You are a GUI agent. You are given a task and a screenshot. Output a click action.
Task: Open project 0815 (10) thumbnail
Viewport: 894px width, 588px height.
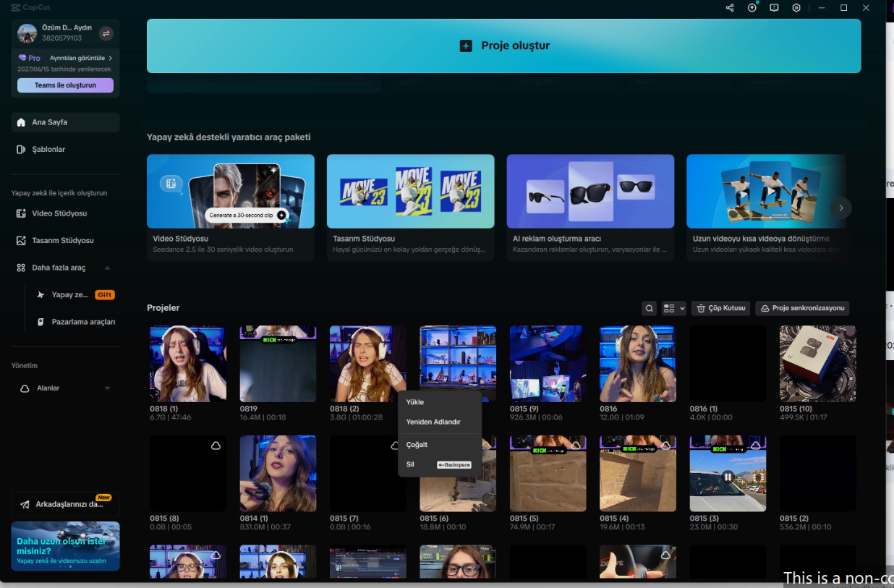817,364
